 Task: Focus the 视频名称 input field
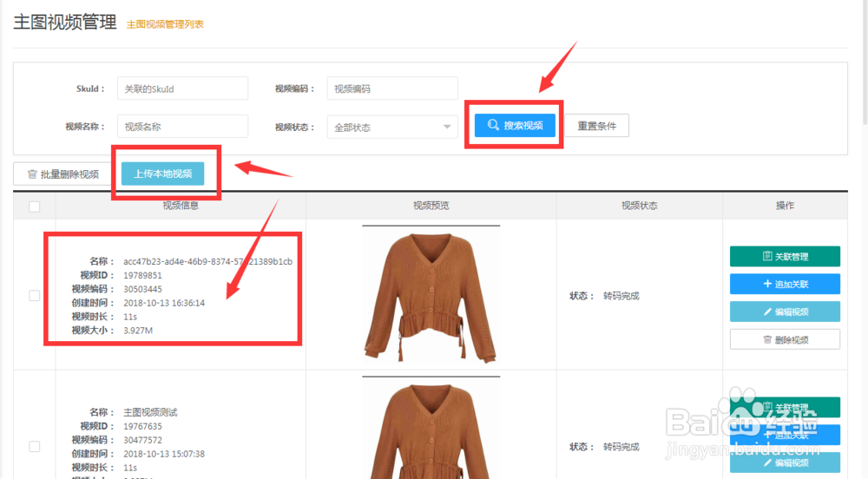(x=182, y=127)
